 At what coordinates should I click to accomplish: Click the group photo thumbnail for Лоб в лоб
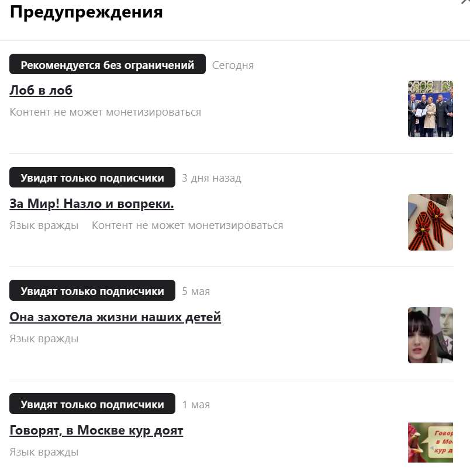coord(430,109)
